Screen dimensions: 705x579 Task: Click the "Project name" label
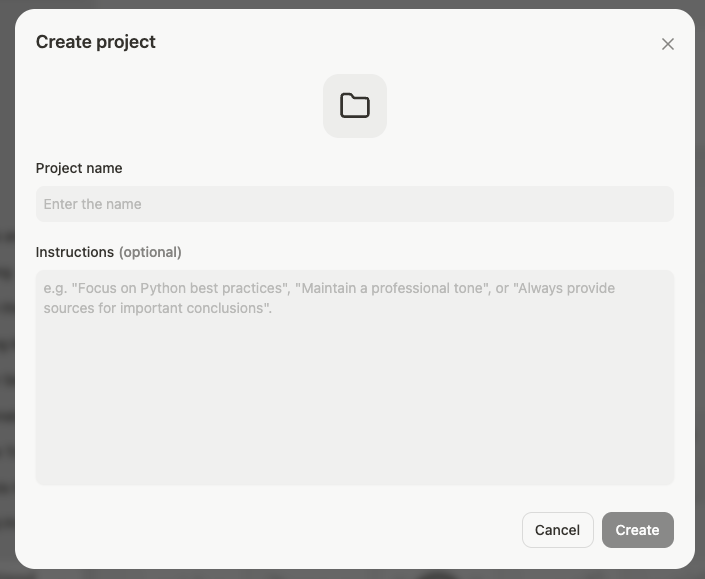point(79,168)
